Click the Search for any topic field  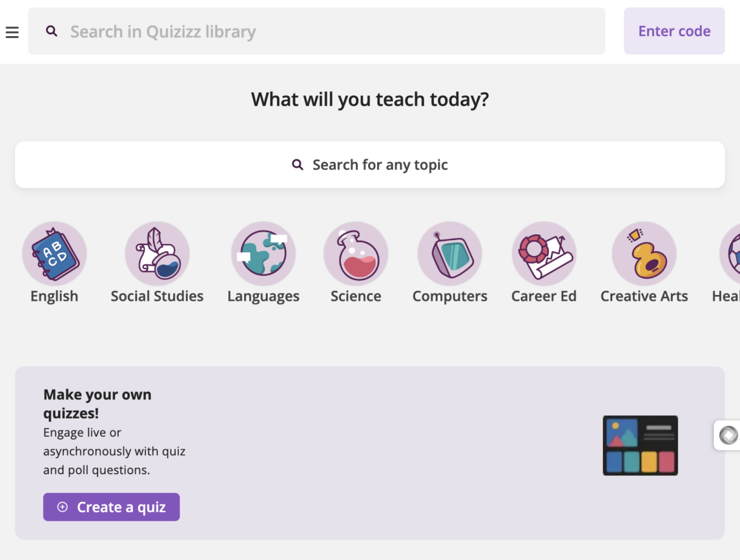pyautogui.click(x=370, y=164)
